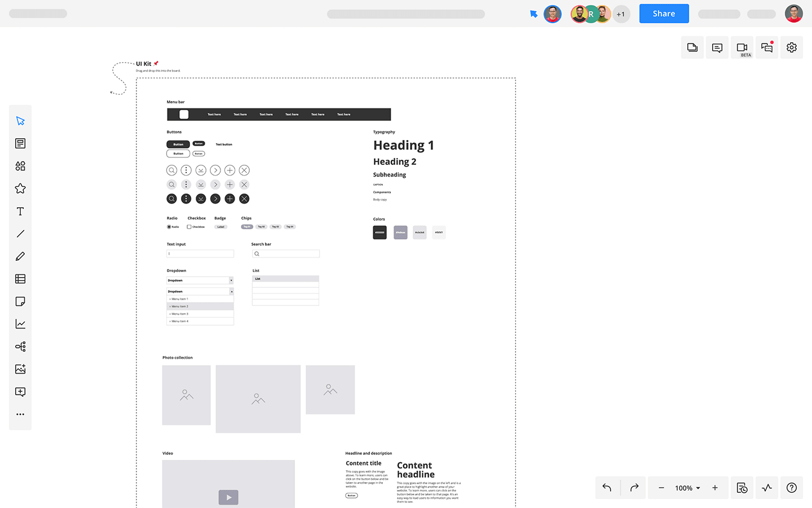
Task: Select the mind map diagram tool
Action: 20,347
